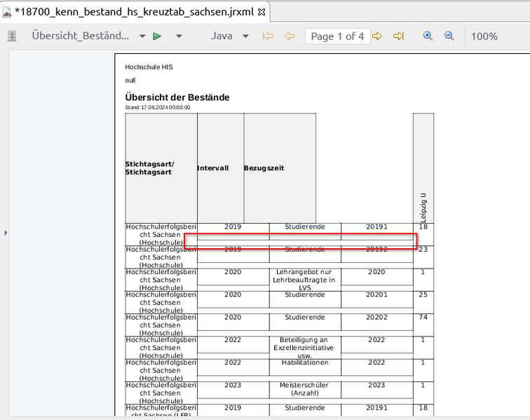Zoom out with magnifier minus icon
This screenshot has width=530, height=420.
pos(449,36)
